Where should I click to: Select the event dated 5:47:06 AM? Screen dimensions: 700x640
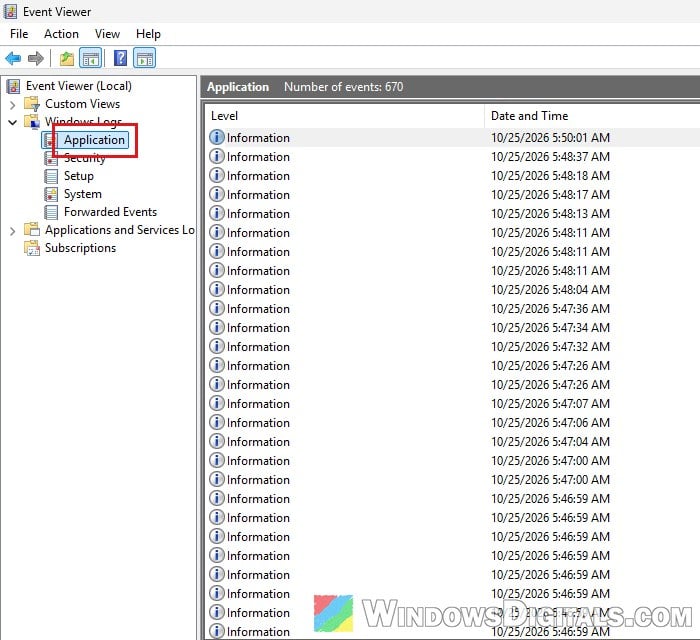pos(453,423)
